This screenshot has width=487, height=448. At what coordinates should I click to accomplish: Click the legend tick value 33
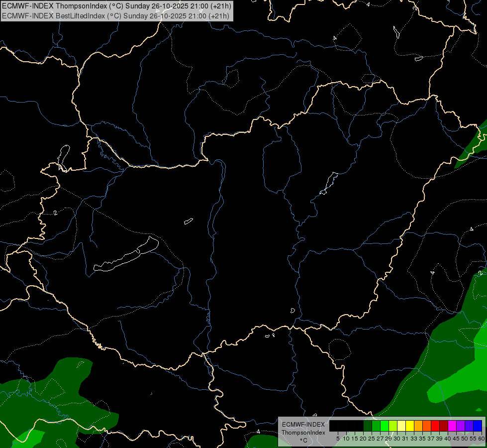[x=414, y=439]
